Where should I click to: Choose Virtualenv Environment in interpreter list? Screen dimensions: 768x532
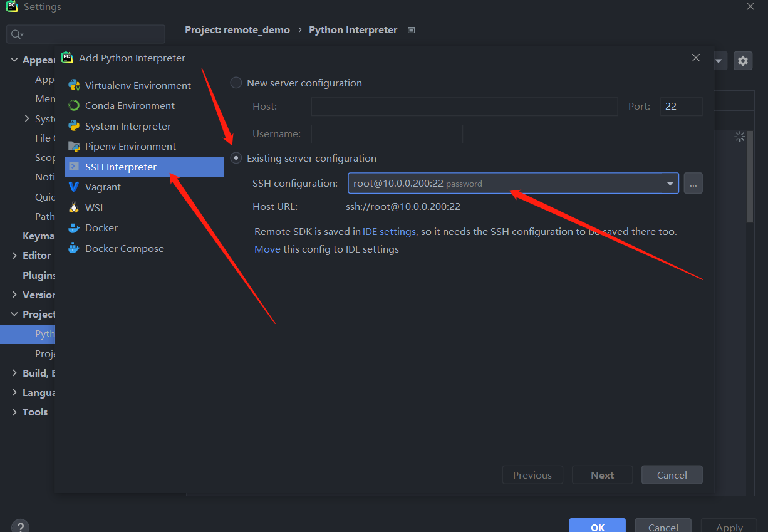point(144,85)
